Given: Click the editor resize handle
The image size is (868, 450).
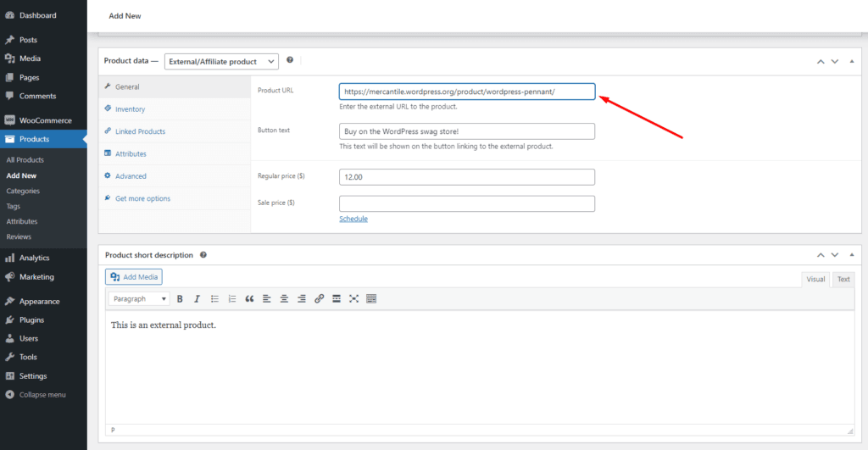Looking at the screenshot, I should click(x=850, y=431).
